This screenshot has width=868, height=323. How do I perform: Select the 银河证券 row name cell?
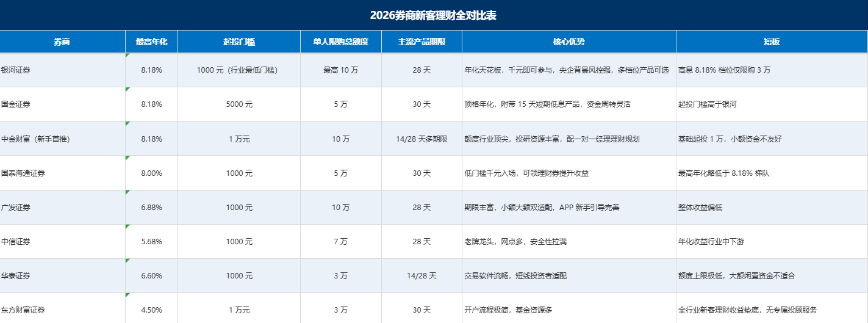pos(62,70)
